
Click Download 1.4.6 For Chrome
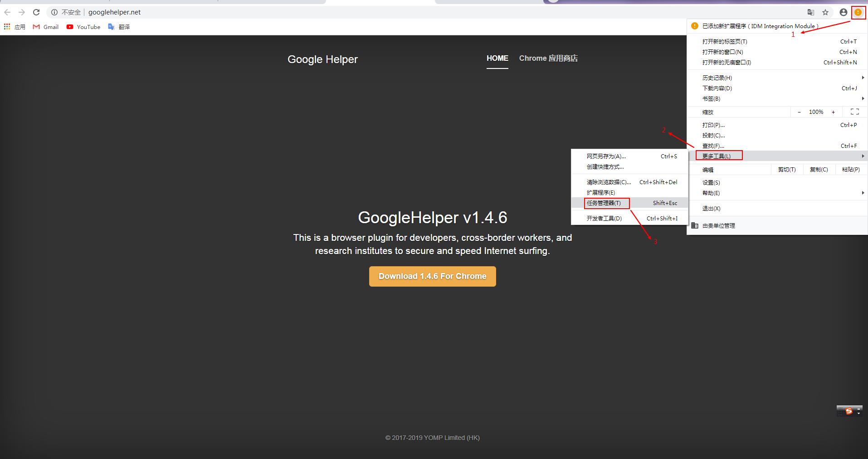[432, 276]
